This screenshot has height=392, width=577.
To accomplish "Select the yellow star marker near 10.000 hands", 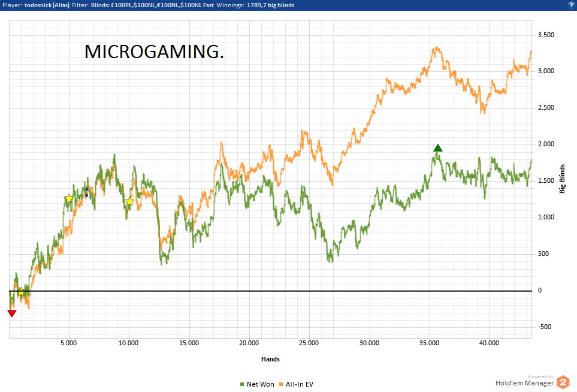I will coord(129,201).
